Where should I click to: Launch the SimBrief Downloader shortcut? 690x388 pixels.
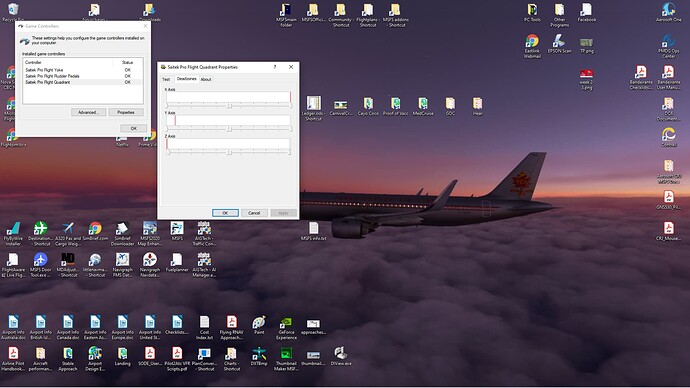coord(122,233)
